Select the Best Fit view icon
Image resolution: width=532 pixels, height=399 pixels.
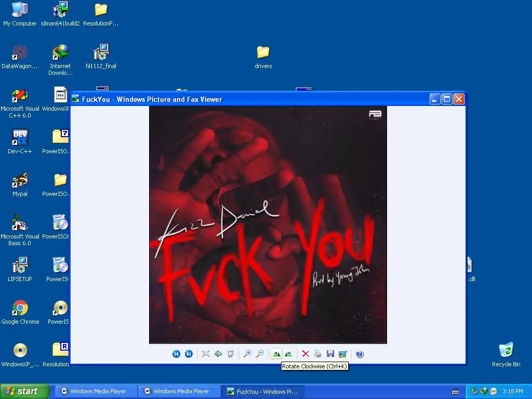(205, 354)
